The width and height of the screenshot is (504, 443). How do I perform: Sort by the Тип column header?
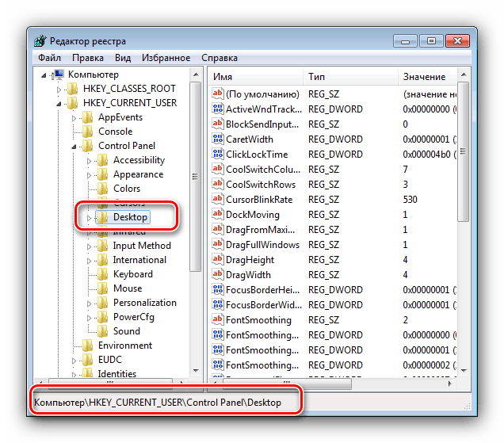coord(351,77)
